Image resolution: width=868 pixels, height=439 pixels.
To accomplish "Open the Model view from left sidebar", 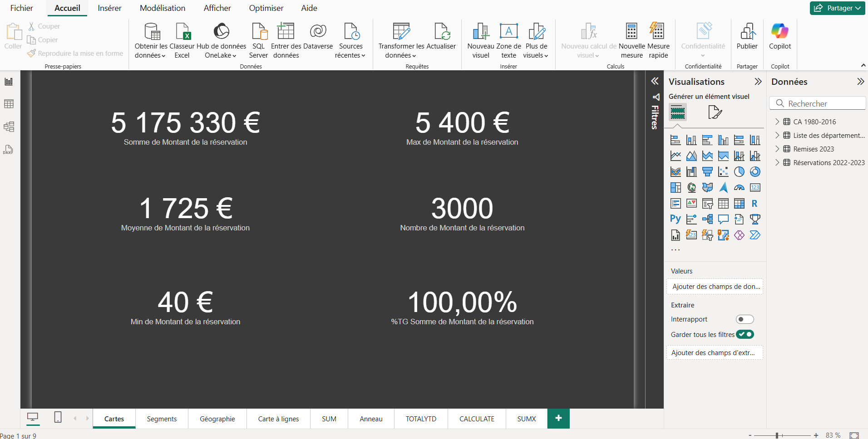I will click(9, 127).
